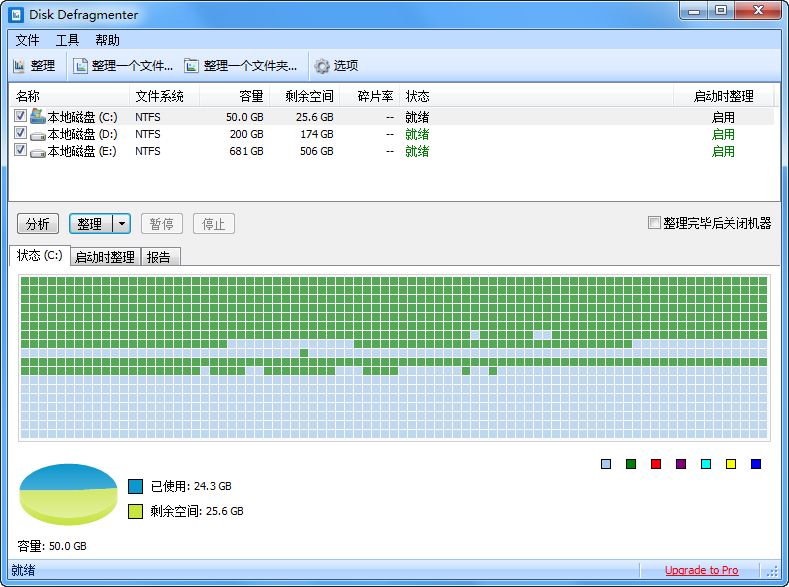Sort by the 剩余空间 column header
The width and height of the screenshot is (789, 587).
[305, 96]
